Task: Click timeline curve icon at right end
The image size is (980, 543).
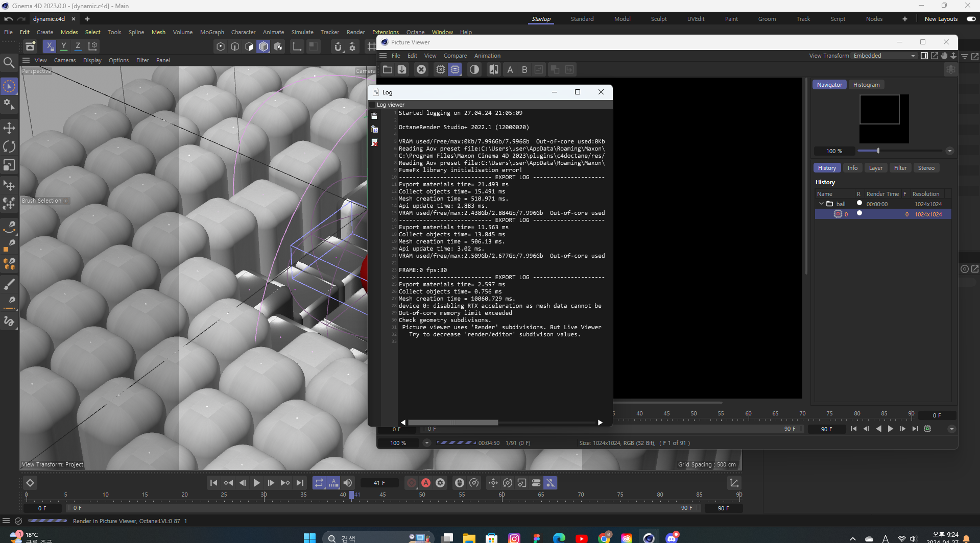Action: tap(734, 483)
